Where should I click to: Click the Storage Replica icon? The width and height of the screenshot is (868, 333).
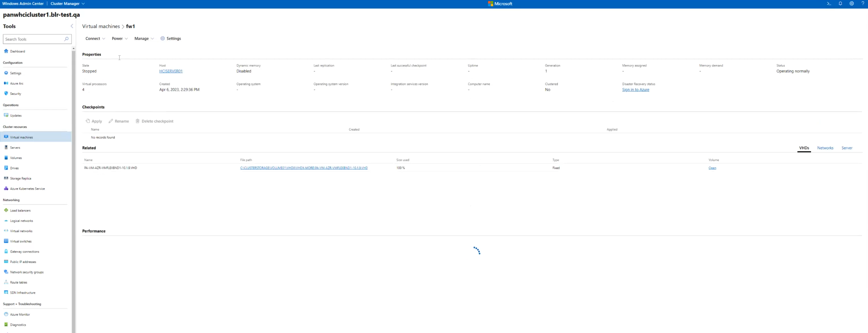pyautogui.click(x=6, y=178)
